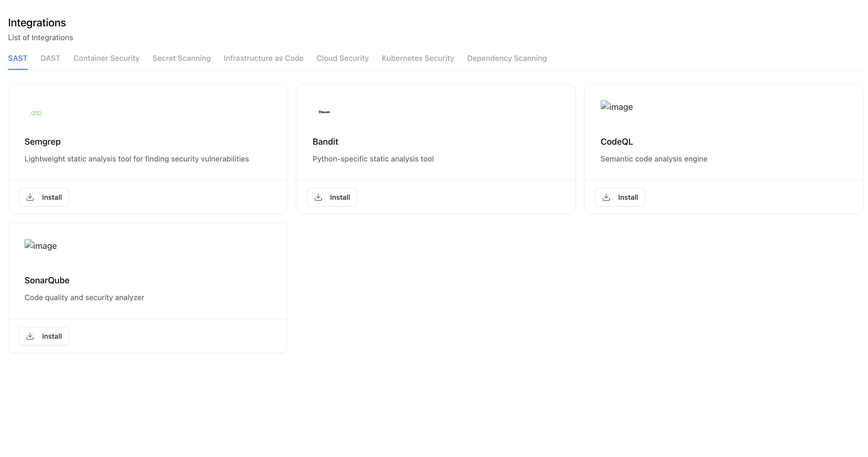Switch to the DAST tab
Screen dimensions: 868x457
(50, 58)
